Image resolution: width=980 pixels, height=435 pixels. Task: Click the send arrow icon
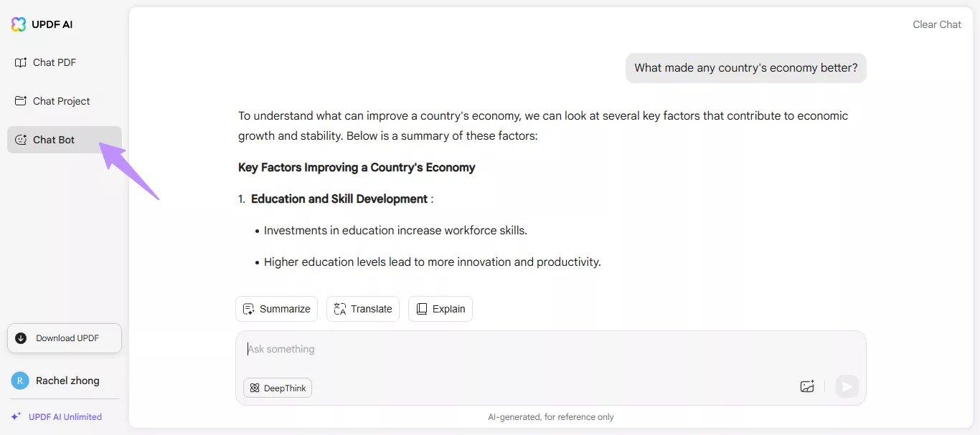pyautogui.click(x=847, y=387)
